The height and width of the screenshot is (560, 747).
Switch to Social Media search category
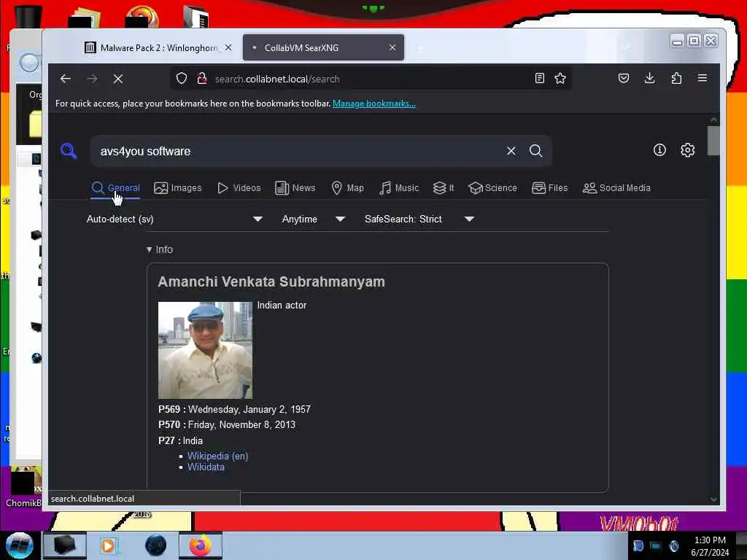click(x=616, y=188)
